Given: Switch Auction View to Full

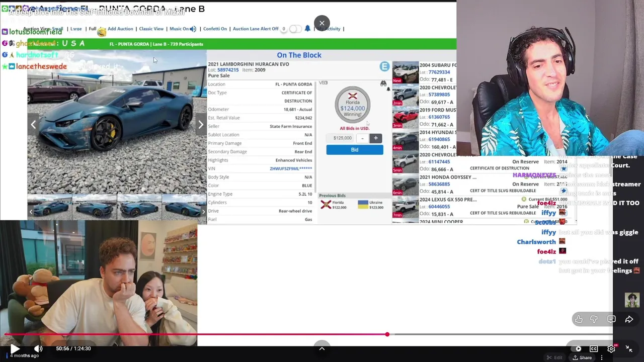Looking at the screenshot, I should coord(92,29).
